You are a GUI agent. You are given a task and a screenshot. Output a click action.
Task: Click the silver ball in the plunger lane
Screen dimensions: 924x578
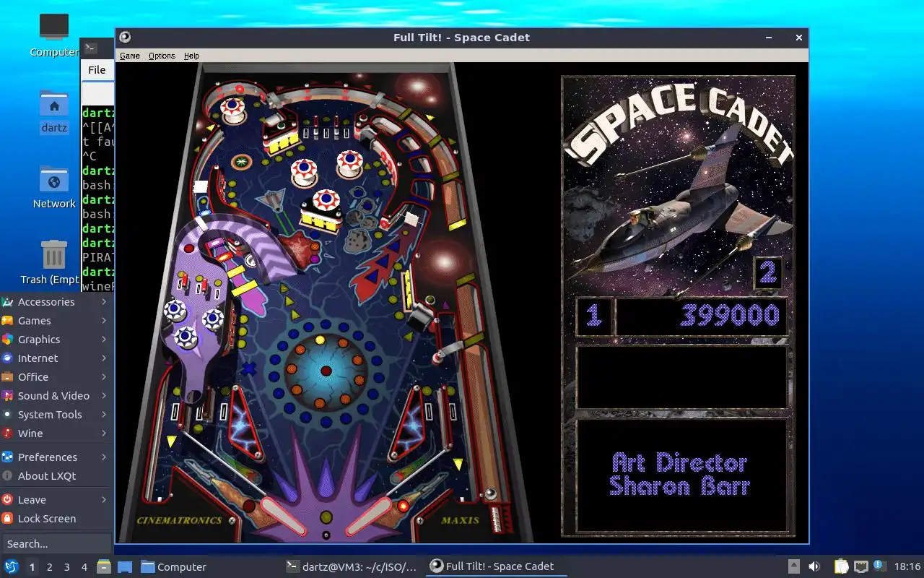coord(490,494)
